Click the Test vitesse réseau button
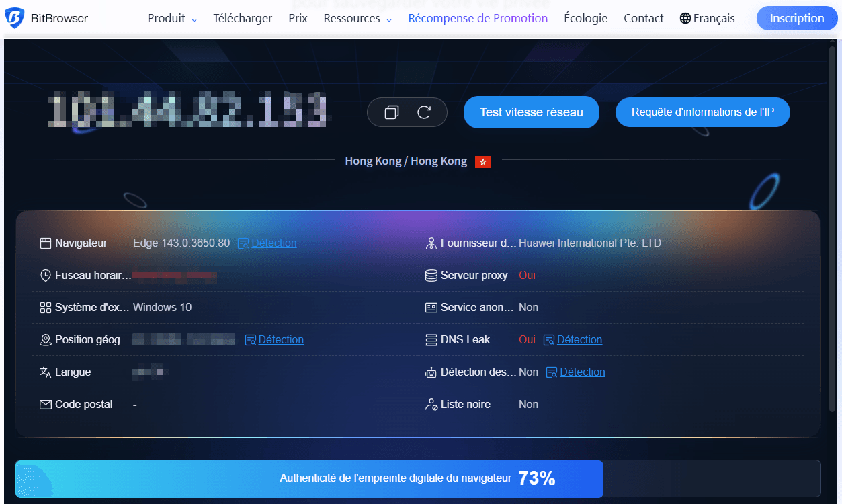Viewport: 842px width, 504px height. pos(531,112)
